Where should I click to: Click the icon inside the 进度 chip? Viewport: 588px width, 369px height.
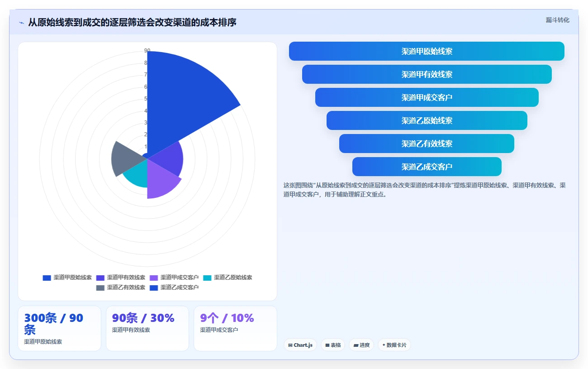[356, 345]
